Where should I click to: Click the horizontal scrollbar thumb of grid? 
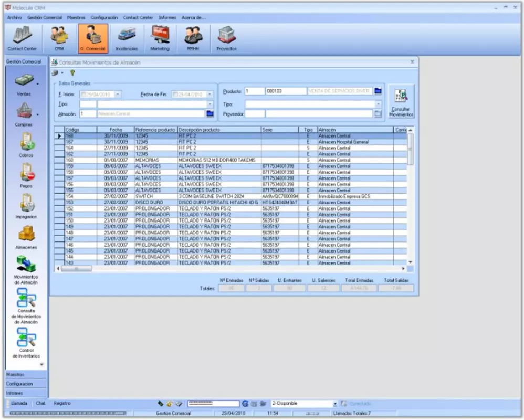point(76,269)
